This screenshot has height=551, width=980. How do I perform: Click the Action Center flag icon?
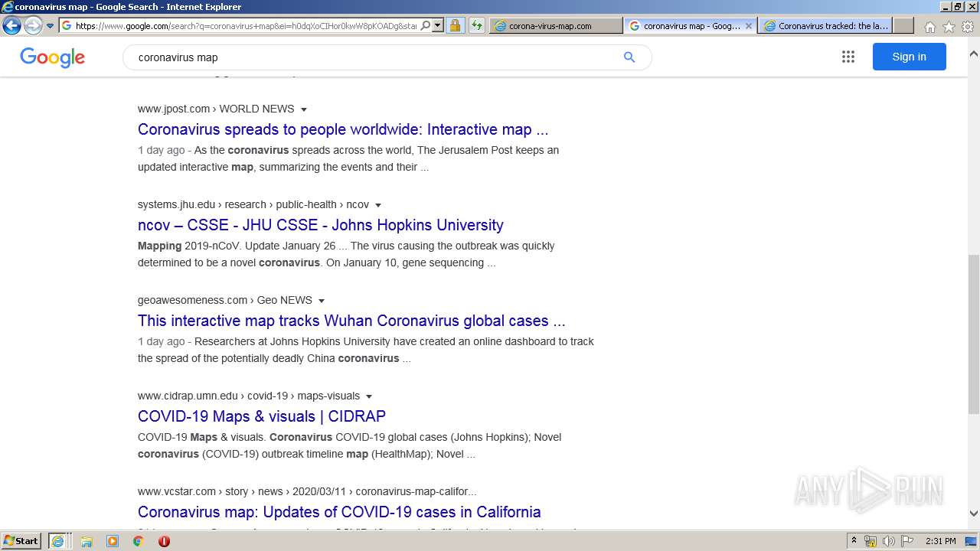907,541
